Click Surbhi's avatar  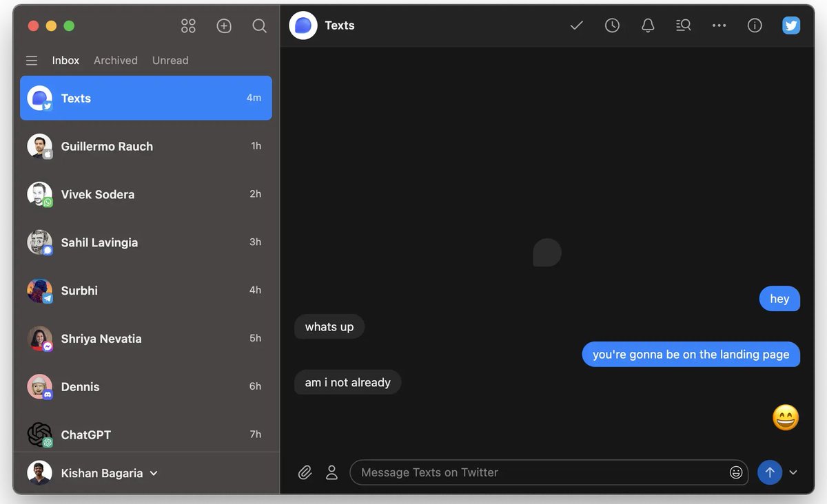click(x=39, y=291)
